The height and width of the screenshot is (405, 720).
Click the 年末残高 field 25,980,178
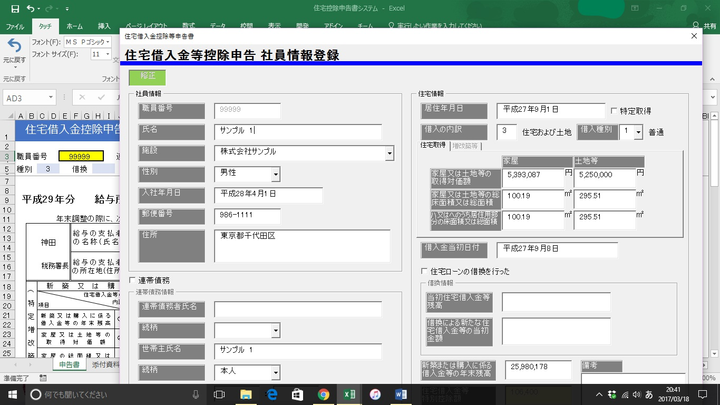538,370
